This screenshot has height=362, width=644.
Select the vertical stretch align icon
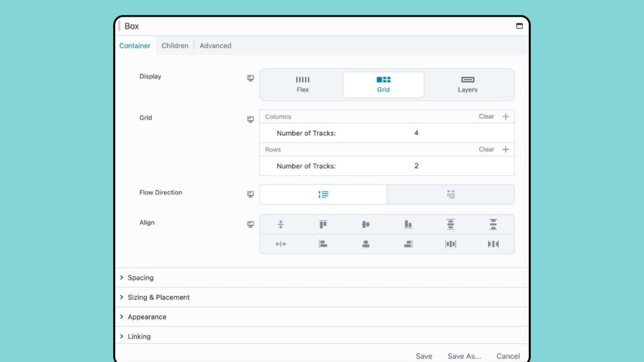click(x=281, y=224)
